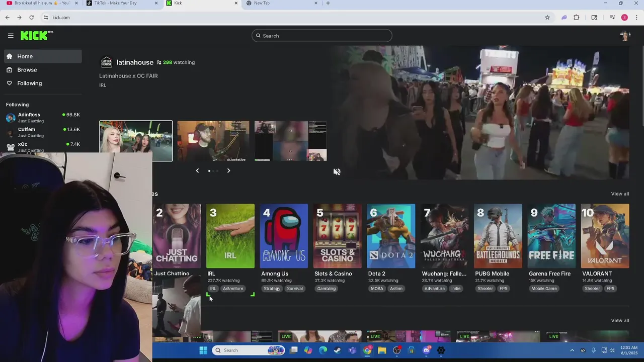Viewport: 644px width, 362px height.
Task: Bookmark this page with star icon
Action: pyautogui.click(x=547, y=17)
